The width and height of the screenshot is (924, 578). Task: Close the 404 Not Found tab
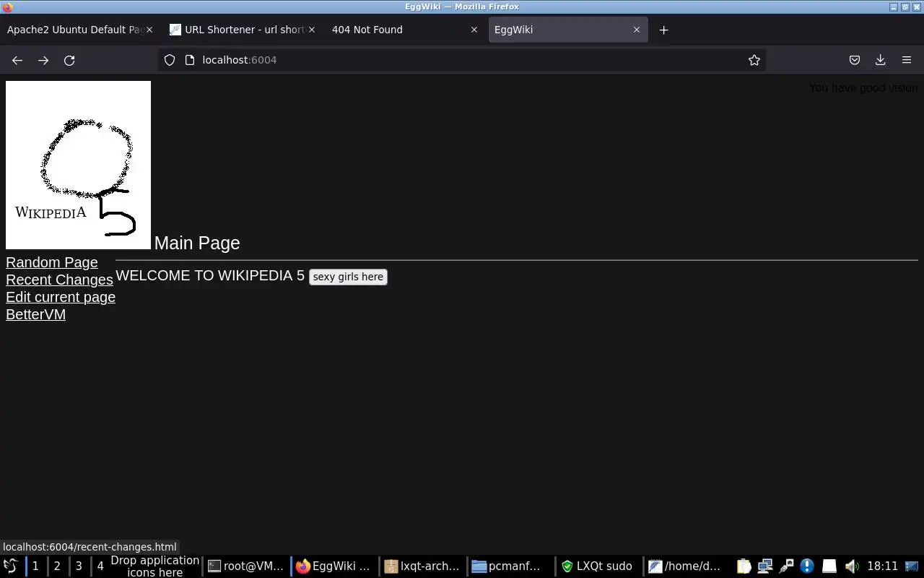[474, 30]
